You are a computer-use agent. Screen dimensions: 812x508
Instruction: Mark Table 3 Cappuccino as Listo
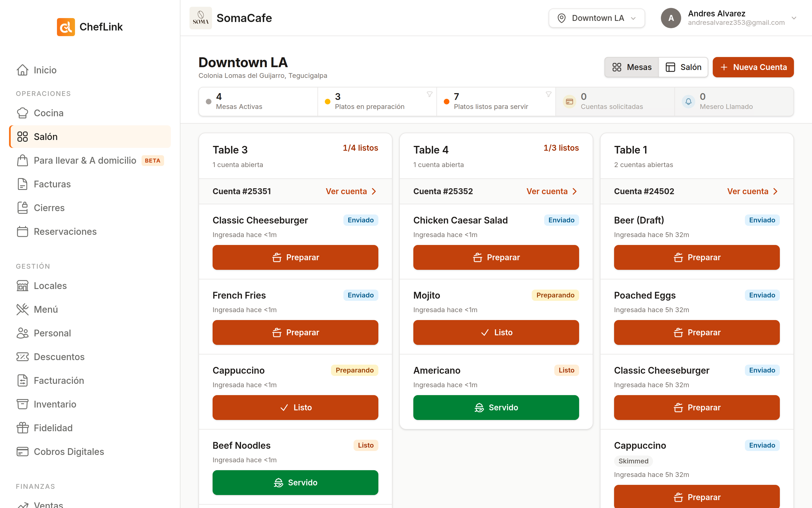point(295,408)
